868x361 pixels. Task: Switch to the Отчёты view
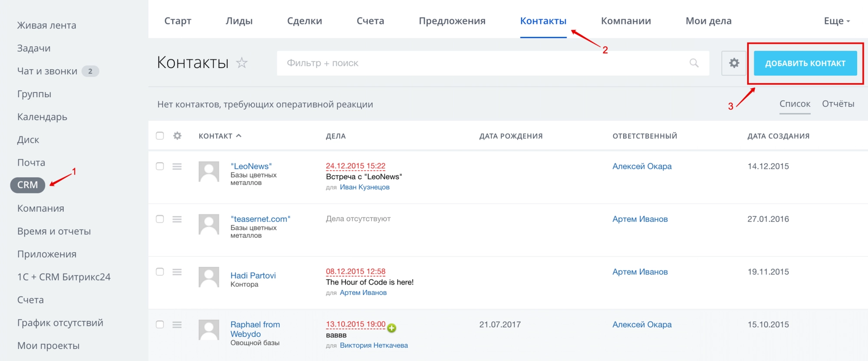pos(838,104)
